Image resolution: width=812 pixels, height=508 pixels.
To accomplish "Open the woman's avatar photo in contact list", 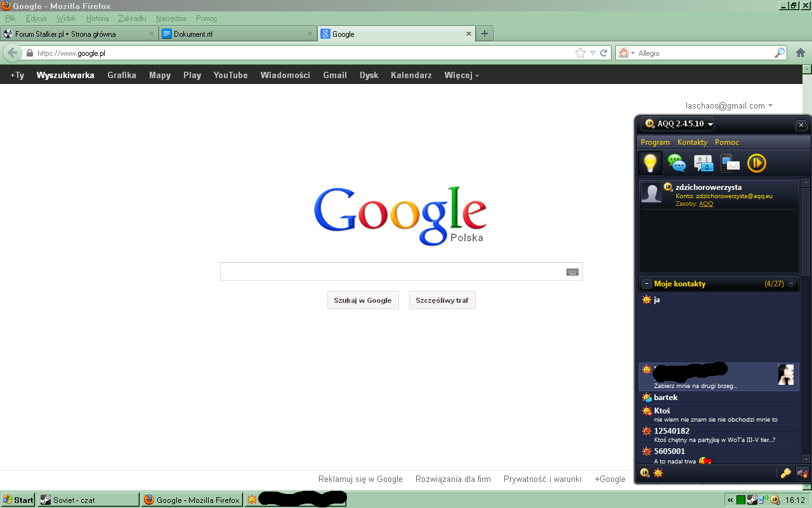I will (x=786, y=375).
